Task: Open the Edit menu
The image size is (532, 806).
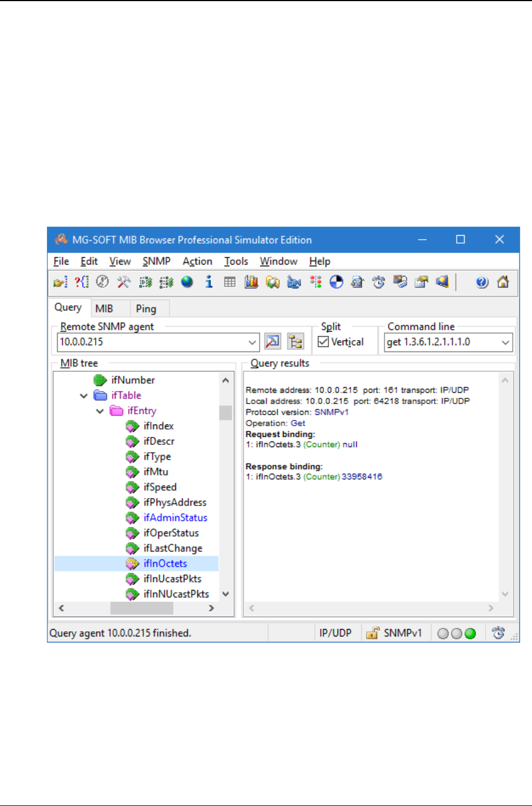Action: [x=89, y=261]
